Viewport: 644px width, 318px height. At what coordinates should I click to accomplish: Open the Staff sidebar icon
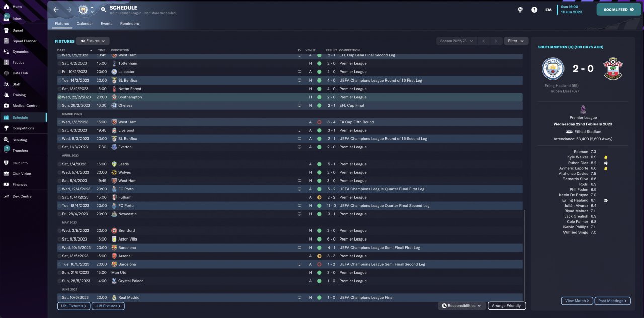[x=7, y=84]
